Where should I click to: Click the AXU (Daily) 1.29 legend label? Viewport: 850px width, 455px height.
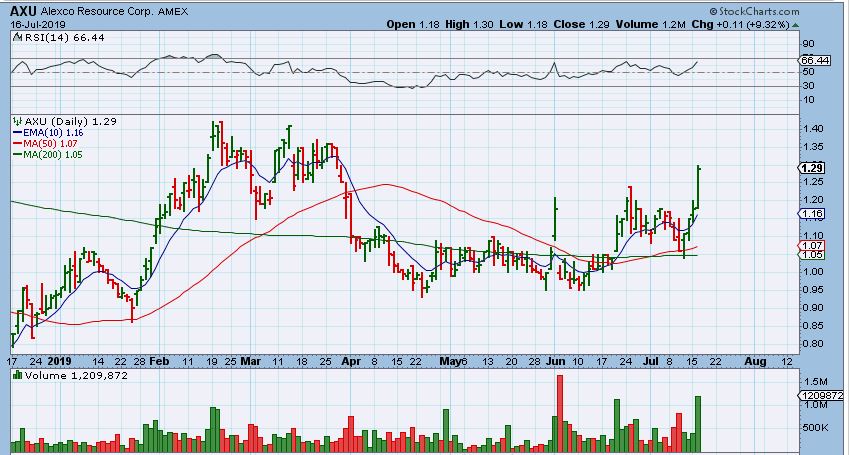tap(71, 121)
